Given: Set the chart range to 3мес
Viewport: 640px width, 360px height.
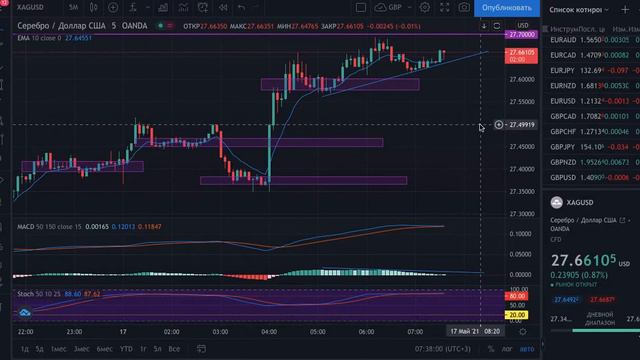Looking at the screenshot, I should coord(82,349).
